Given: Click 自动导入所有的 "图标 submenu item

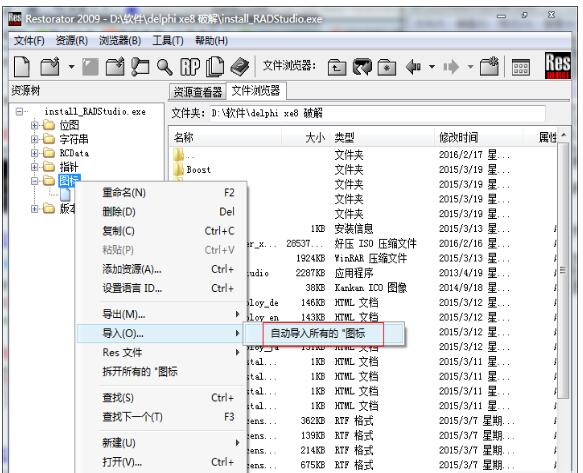Looking at the screenshot, I should tap(323, 334).
